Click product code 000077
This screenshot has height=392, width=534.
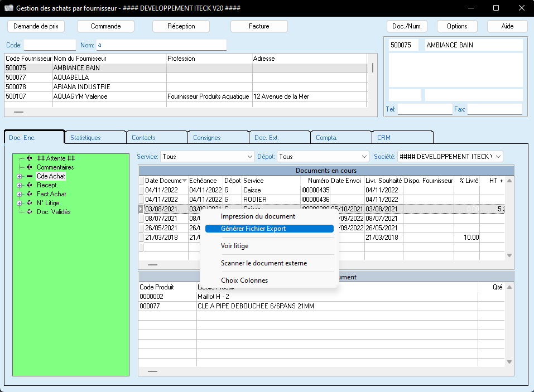pos(150,306)
